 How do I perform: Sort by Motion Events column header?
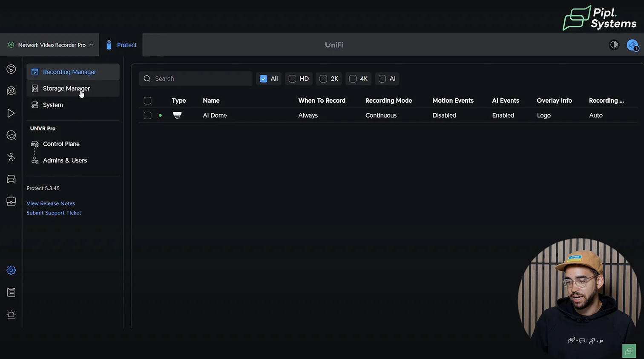tap(453, 101)
